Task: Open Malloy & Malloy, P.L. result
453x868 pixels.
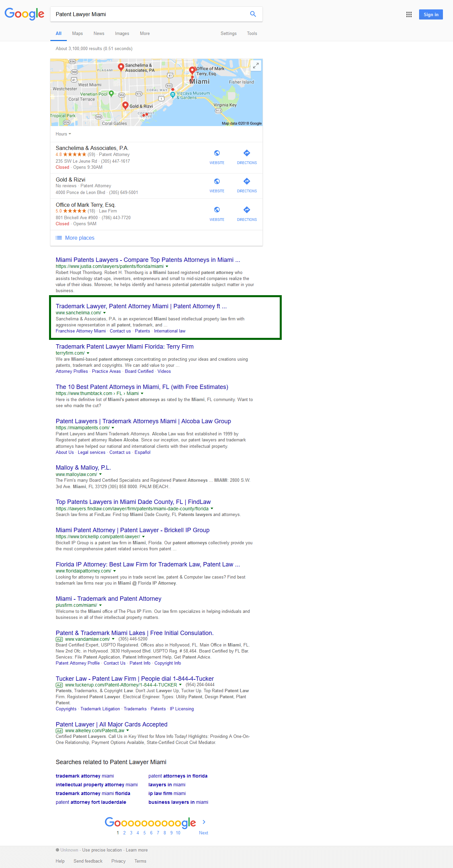Action: [x=83, y=468]
